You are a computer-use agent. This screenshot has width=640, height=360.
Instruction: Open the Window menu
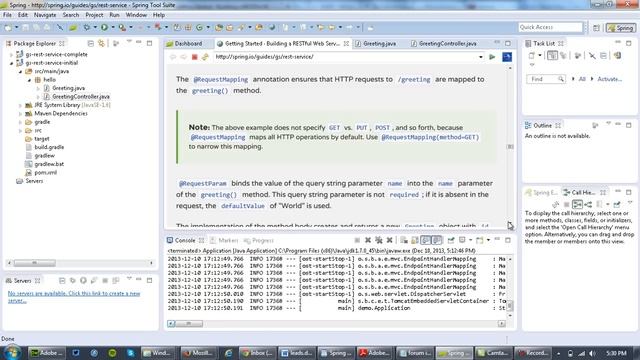pyautogui.click(x=136, y=15)
